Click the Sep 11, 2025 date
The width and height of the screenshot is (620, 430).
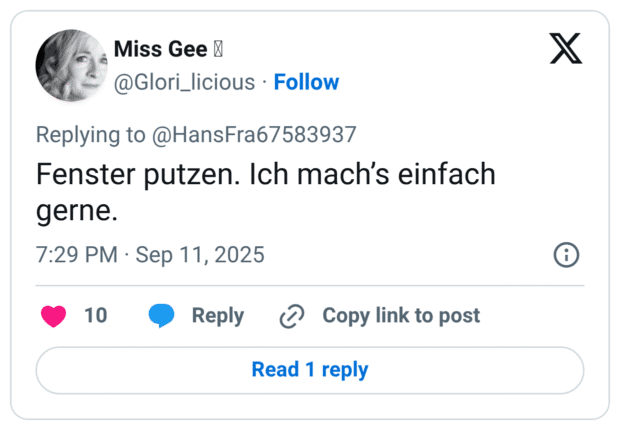(200, 255)
